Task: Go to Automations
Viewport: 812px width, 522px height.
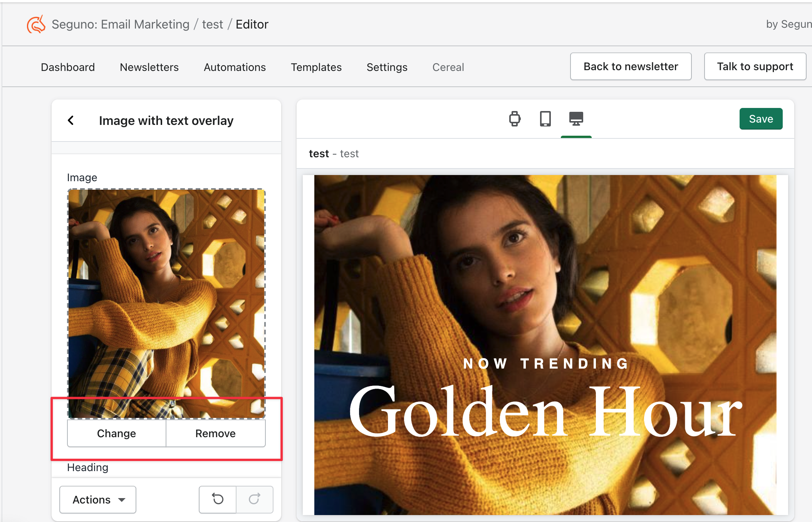Action: (235, 67)
